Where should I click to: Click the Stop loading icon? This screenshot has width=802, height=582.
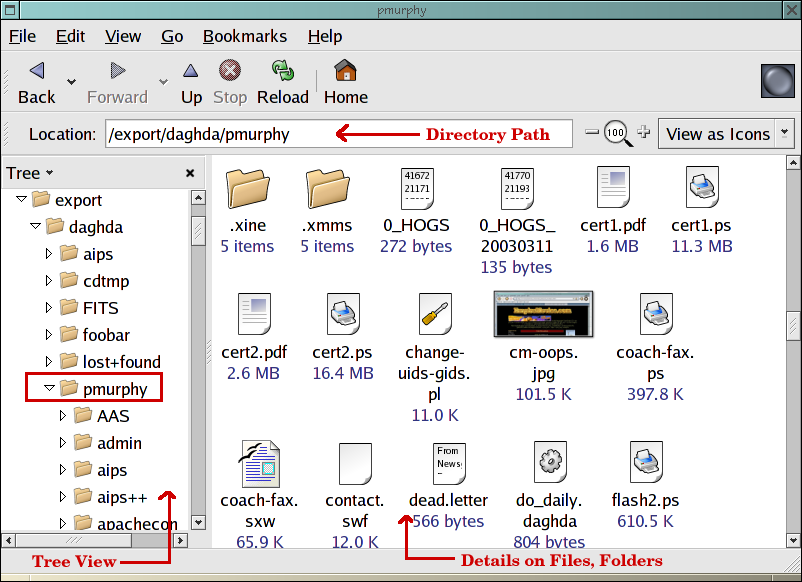click(230, 71)
